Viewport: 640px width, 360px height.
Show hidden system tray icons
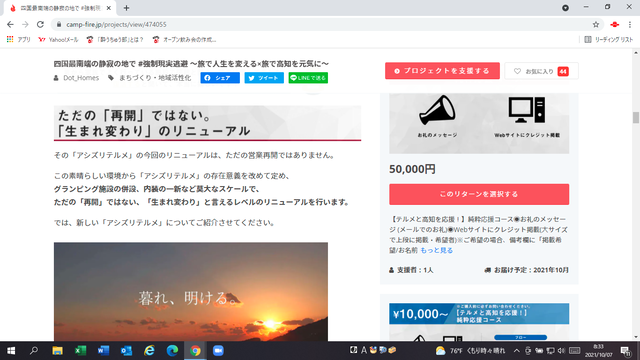coord(517,351)
